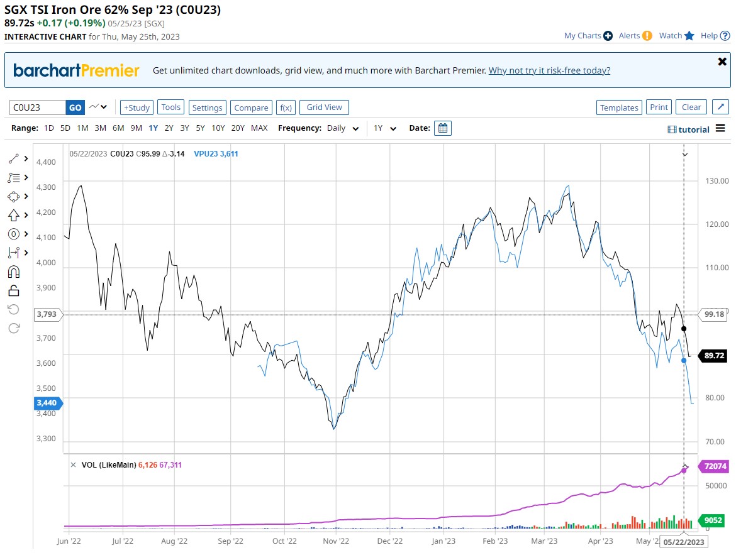Viewport: 736px width, 560px height.
Task: Open the hamburger menu beside tutorial
Action: pos(720,129)
